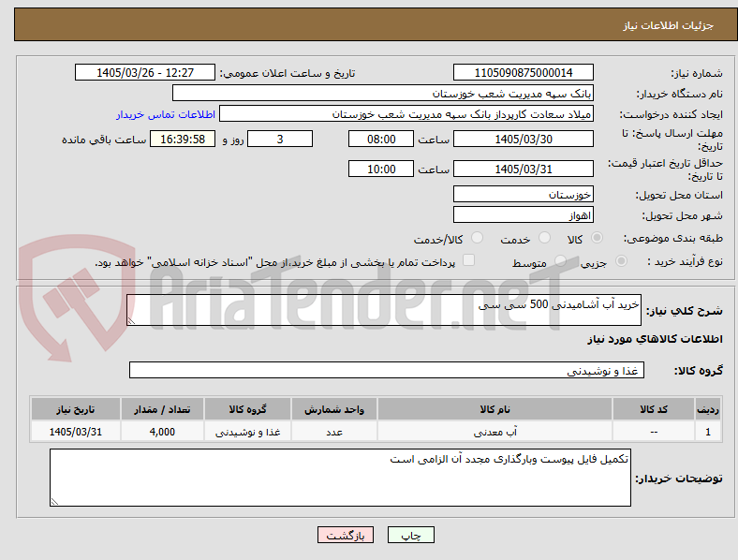Viewport: 738px width, 560px height.
Task: Select the متوسط purchase type radio
Action: [560, 260]
